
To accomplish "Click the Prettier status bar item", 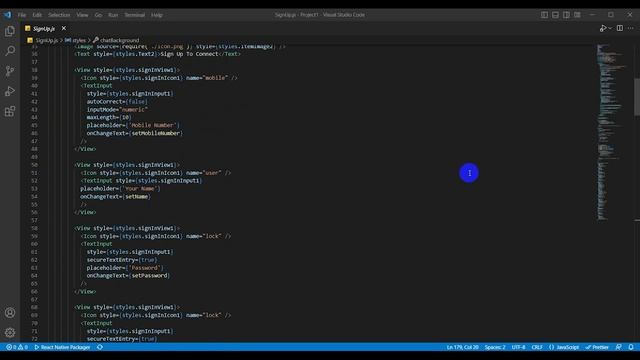I will point(597,347).
